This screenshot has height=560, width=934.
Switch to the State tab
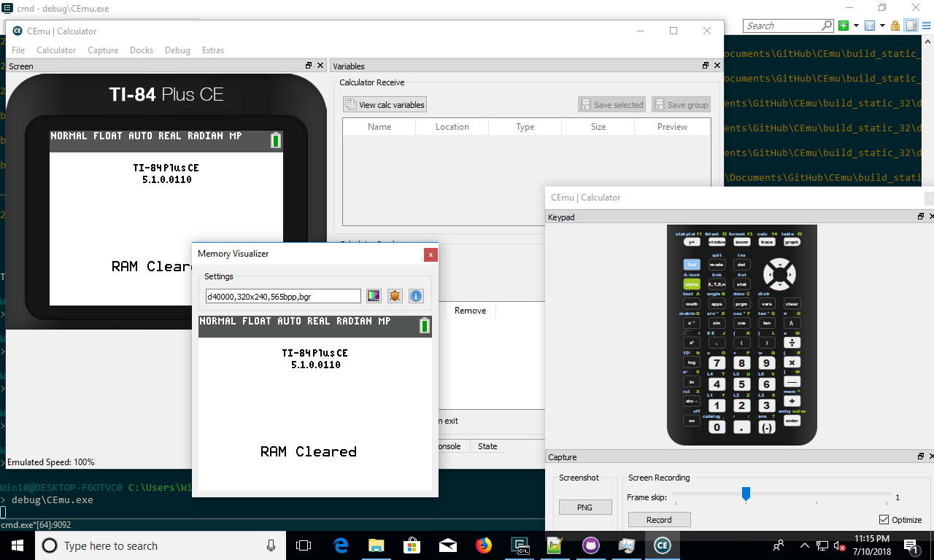[487, 446]
